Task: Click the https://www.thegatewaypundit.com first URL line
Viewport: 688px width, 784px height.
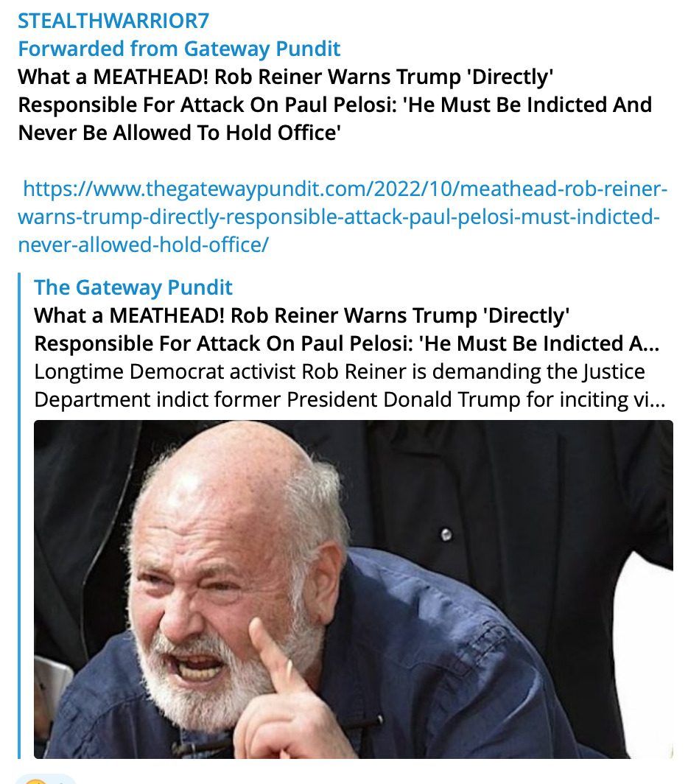Action: point(345,189)
